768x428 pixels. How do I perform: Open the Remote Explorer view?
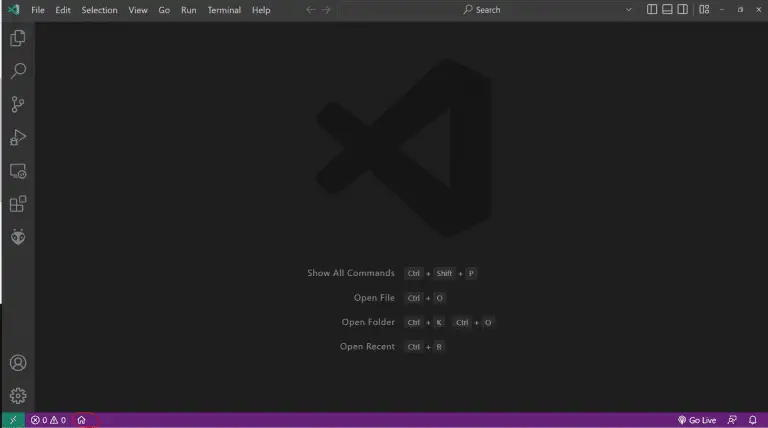point(17,171)
